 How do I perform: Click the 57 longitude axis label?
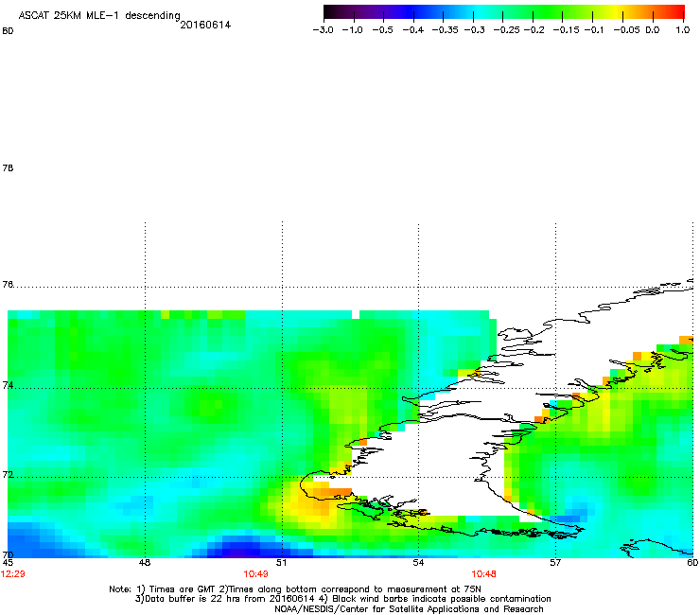pyautogui.click(x=555, y=563)
